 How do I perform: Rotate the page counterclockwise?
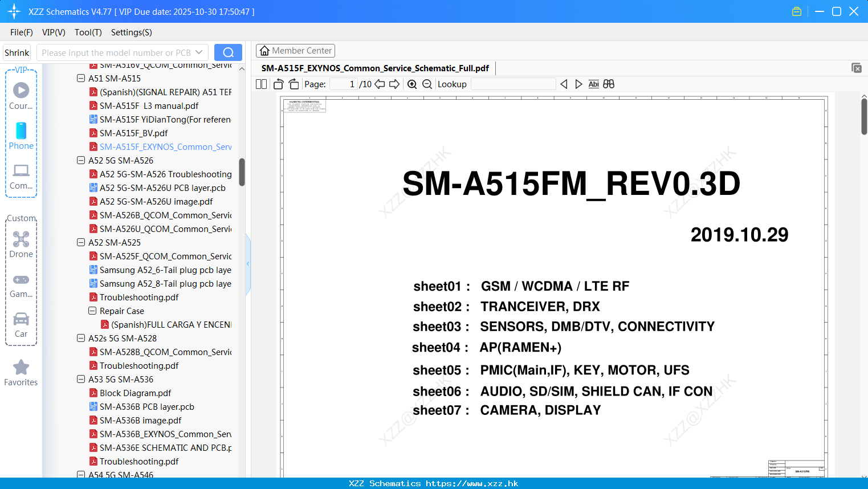click(x=279, y=84)
